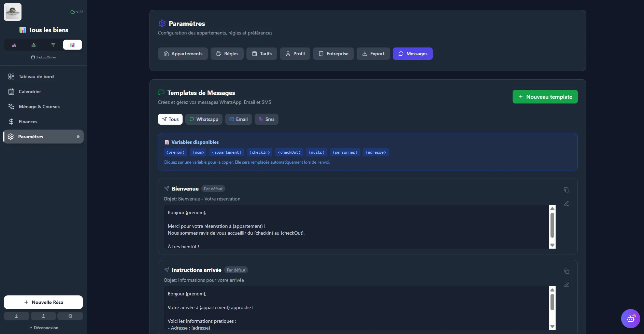644x334 pixels.
Task: Select the castle property icon
Action: [14, 45]
